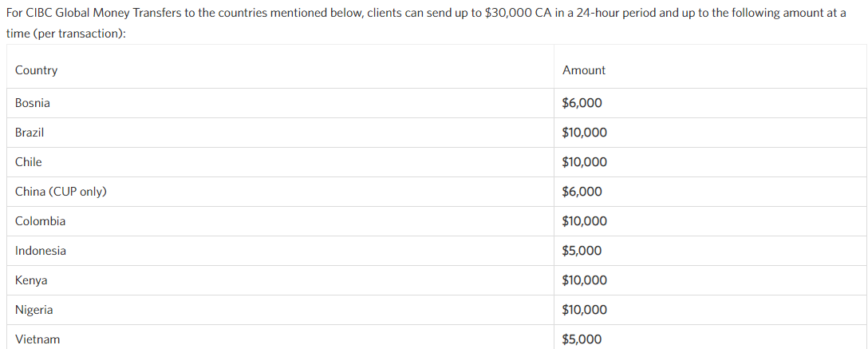This screenshot has height=349, width=868.
Task: Click Indonesia in the table
Action: point(41,251)
